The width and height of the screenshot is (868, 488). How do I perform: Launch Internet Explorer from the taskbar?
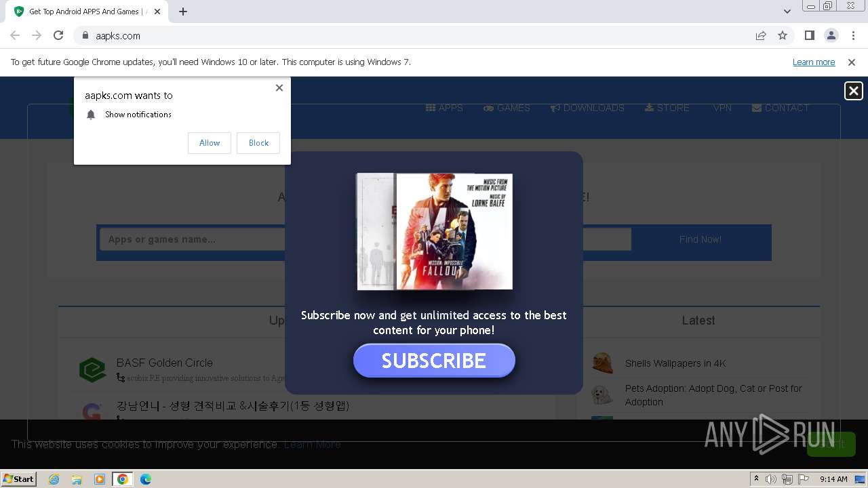click(54, 479)
